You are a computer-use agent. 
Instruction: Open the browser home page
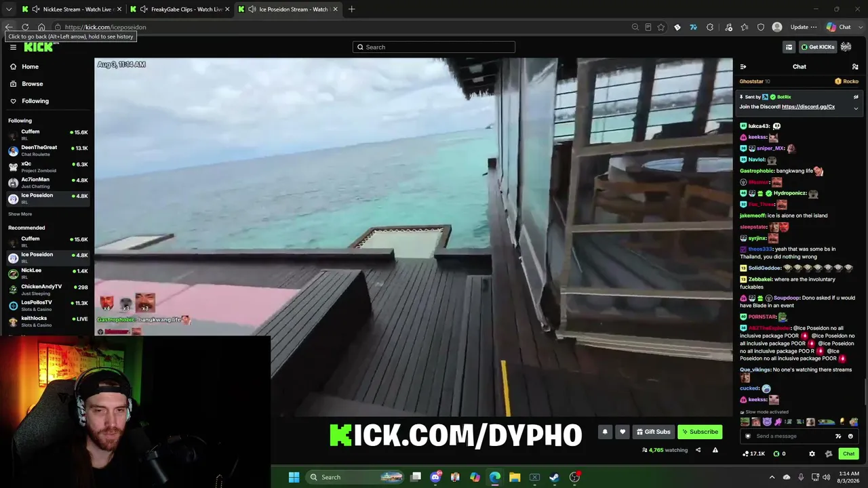click(41, 27)
